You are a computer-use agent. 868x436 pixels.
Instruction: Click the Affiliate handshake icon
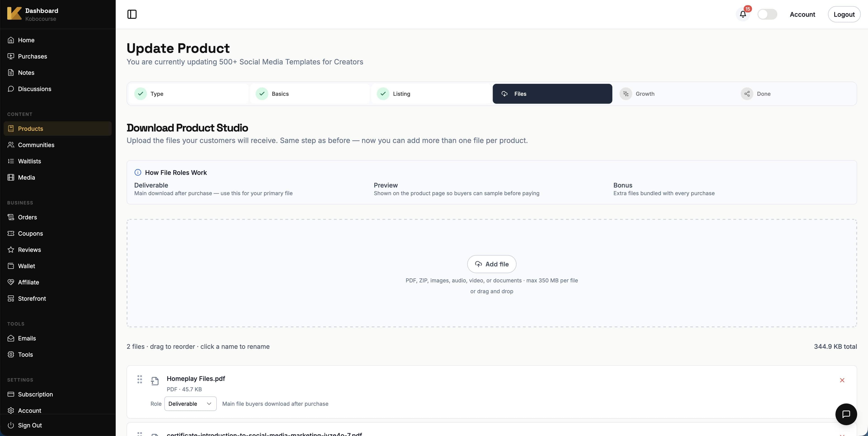coord(11,282)
